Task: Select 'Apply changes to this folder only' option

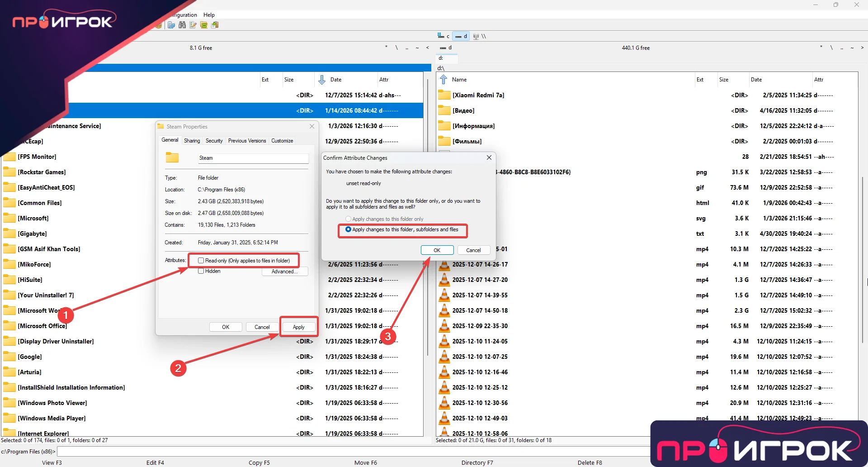Action: click(348, 219)
